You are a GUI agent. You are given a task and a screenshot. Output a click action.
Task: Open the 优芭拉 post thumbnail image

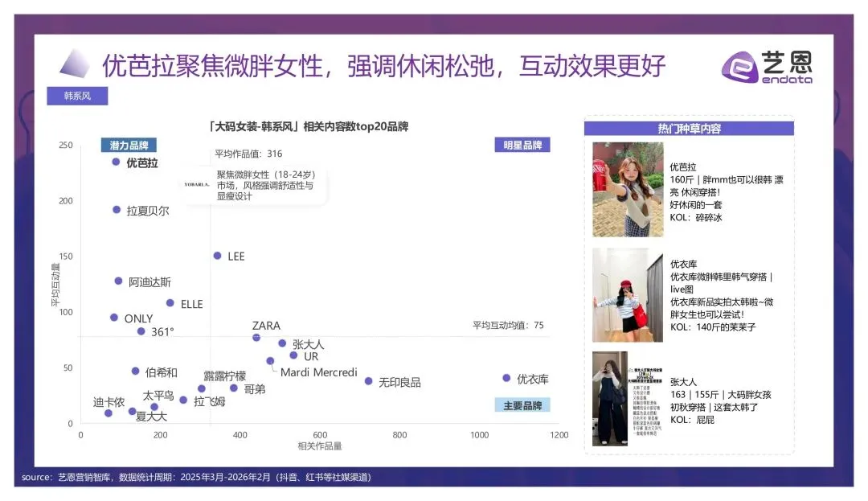tap(628, 189)
